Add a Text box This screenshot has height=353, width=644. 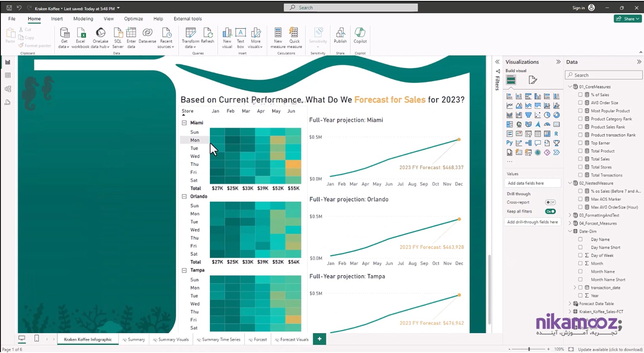point(240,38)
